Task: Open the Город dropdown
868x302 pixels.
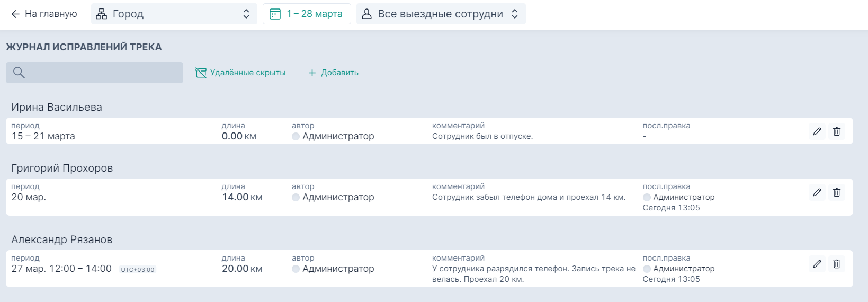Action: tap(174, 14)
